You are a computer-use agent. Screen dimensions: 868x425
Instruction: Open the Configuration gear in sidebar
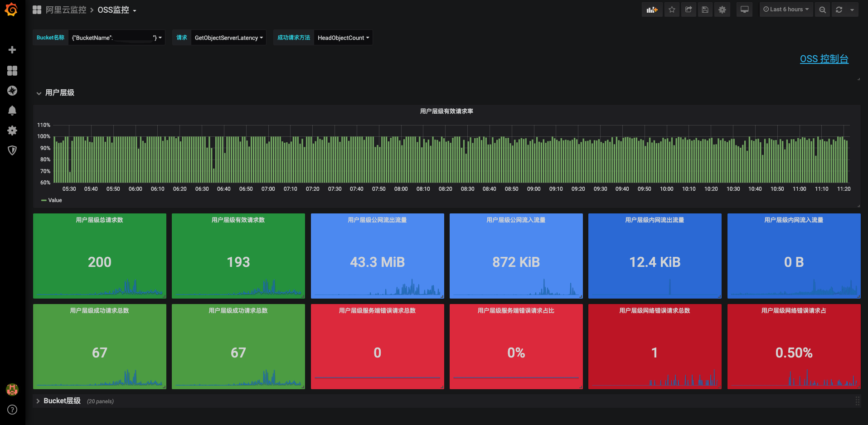[12, 130]
